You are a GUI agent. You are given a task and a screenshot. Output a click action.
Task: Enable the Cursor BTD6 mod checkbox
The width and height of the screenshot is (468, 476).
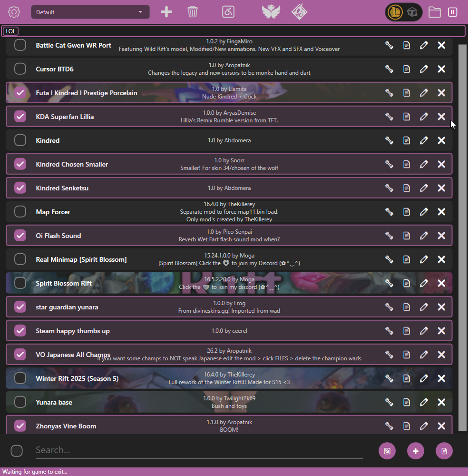point(20,69)
